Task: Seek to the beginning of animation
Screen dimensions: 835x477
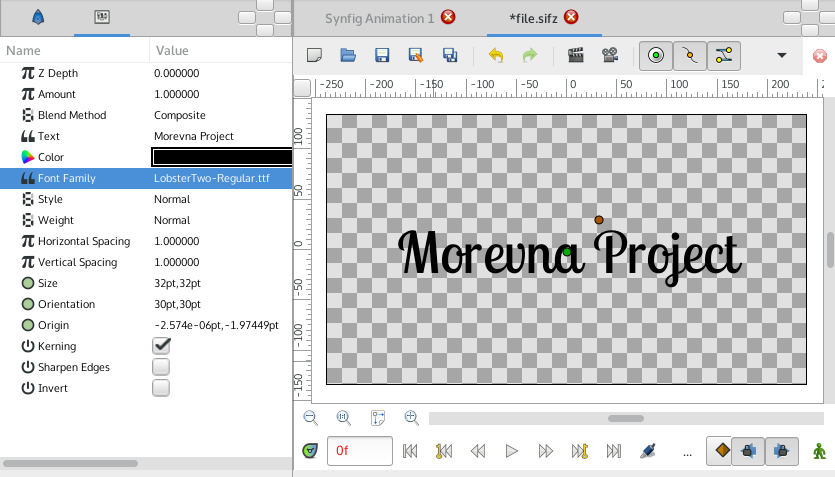Action: click(x=410, y=451)
